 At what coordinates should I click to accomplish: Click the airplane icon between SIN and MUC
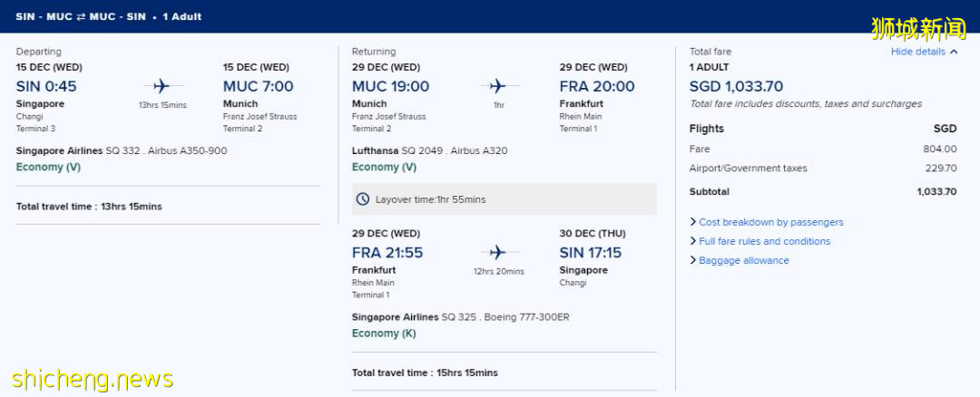pyautogui.click(x=162, y=86)
